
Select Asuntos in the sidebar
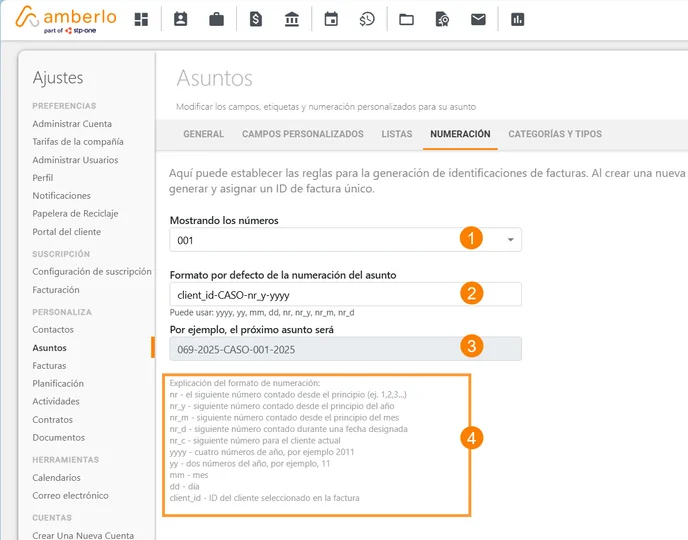[x=50, y=348]
